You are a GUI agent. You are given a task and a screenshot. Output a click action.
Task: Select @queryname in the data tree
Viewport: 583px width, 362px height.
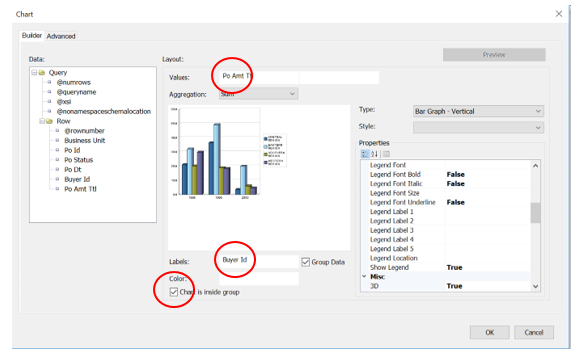(76, 92)
